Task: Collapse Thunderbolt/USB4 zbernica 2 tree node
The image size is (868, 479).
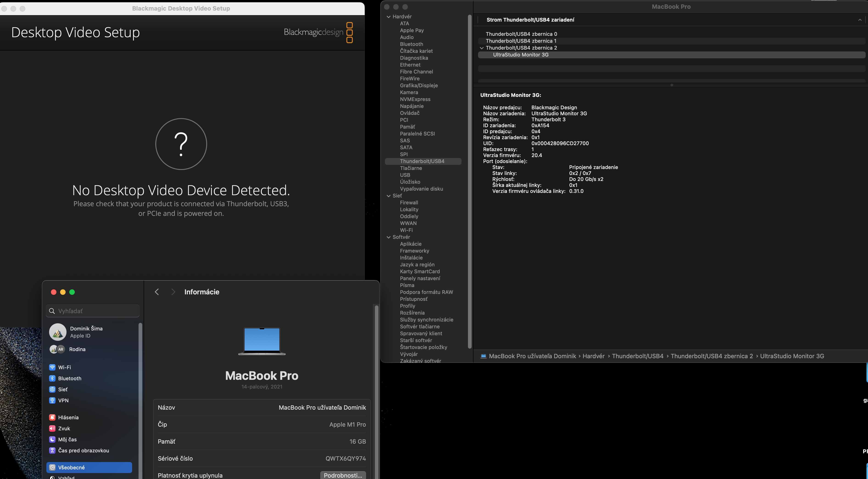Action: pos(481,48)
